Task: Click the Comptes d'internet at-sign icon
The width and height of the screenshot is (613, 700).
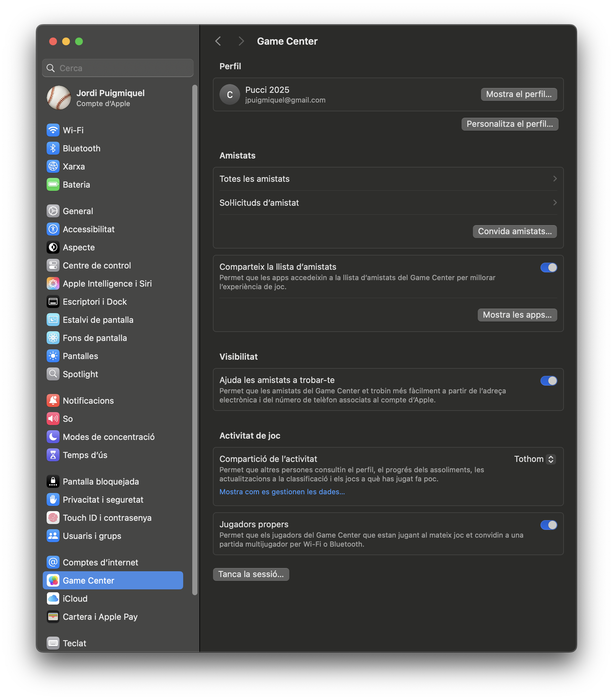Action: [53, 562]
